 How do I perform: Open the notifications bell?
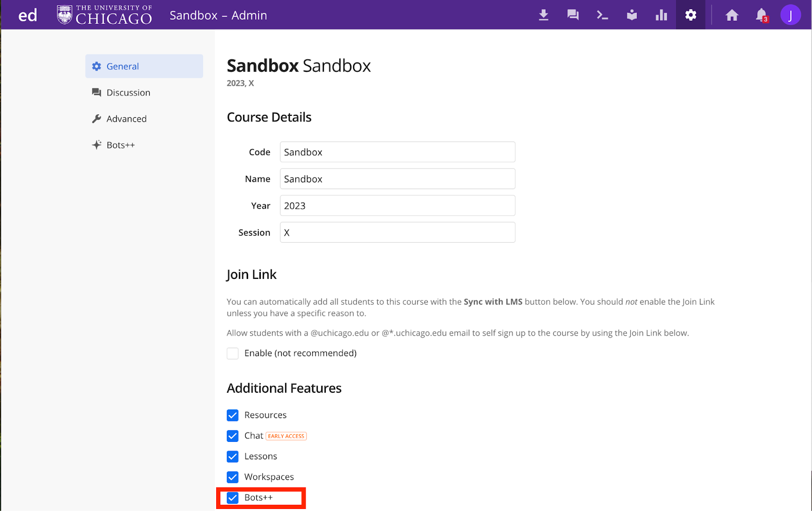click(x=761, y=15)
